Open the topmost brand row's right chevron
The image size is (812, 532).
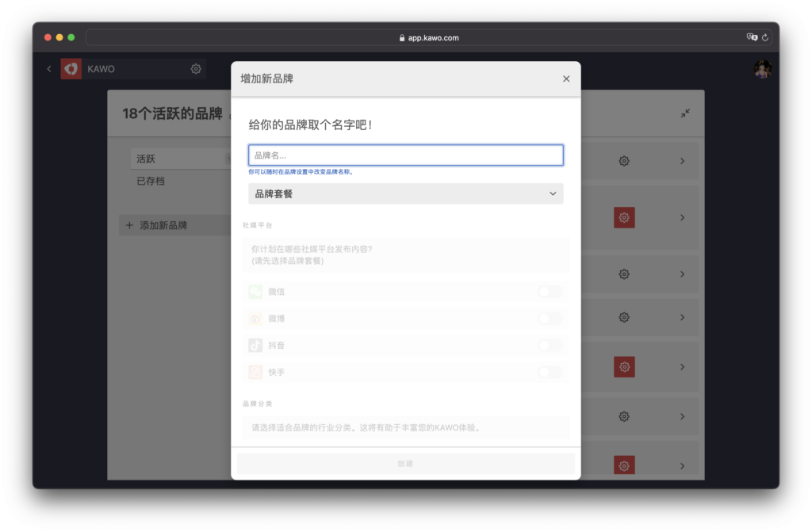[x=682, y=161]
